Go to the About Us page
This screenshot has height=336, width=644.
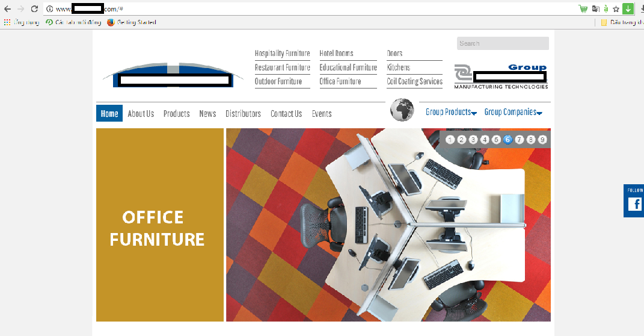tap(141, 114)
